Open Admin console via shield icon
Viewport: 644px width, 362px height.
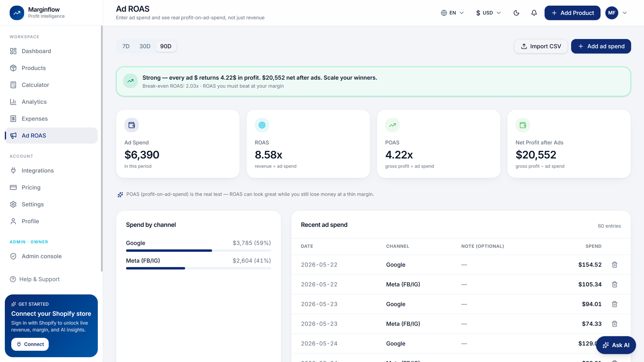pos(13,256)
